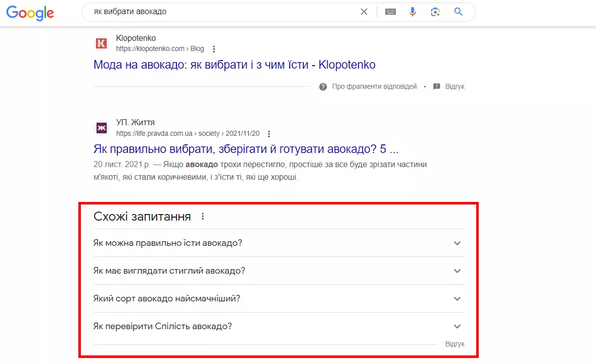596x364 pixels.
Task: Click the life.pravda.com.ua society URL
Action: [x=188, y=134]
